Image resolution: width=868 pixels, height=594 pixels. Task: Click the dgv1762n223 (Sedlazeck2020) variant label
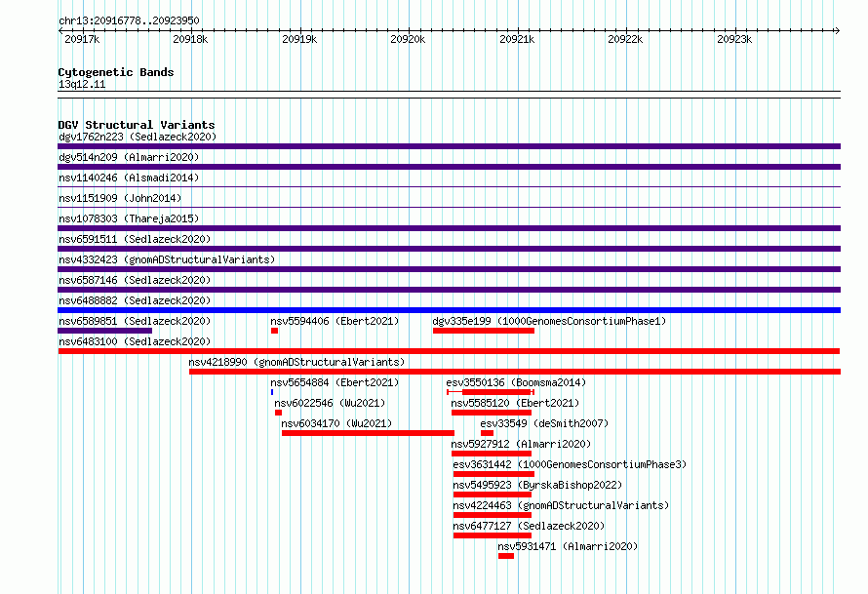pyautogui.click(x=138, y=137)
